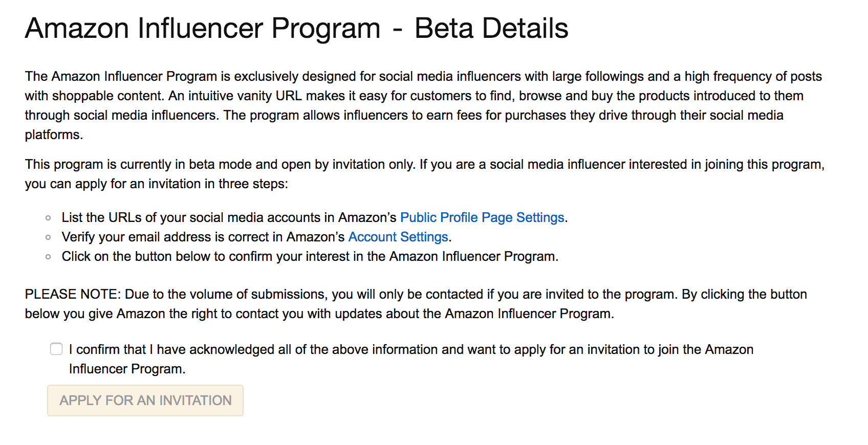Tick the invitation confirmation checkbox
Image resolution: width=868 pixels, height=445 pixels.
point(56,349)
